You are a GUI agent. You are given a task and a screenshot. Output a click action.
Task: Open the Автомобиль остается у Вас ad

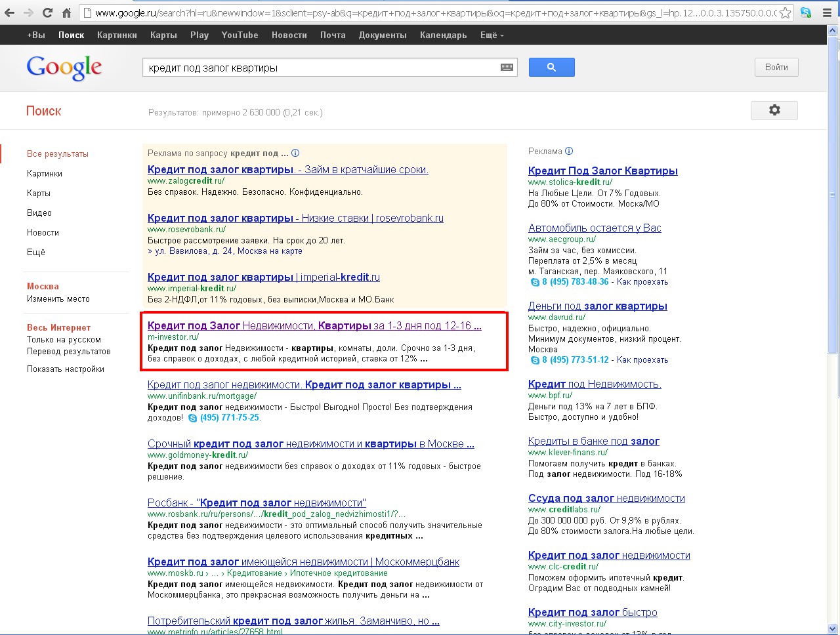(595, 228)
